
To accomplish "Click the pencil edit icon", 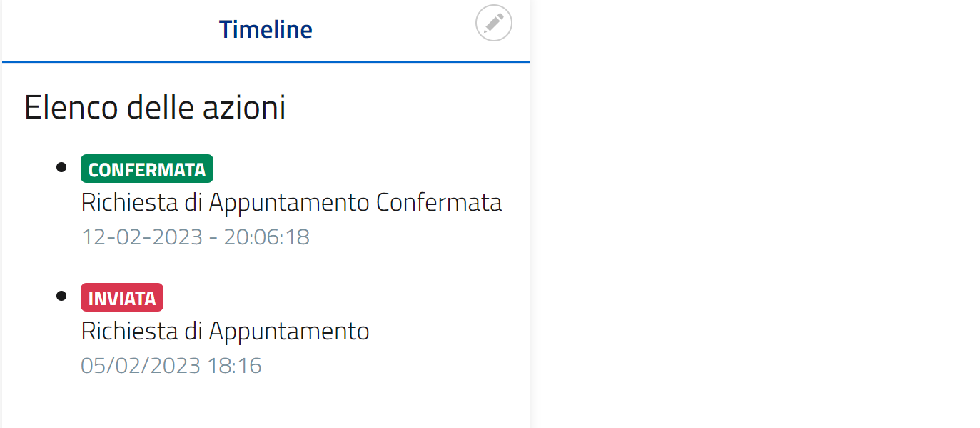I will pos(494,23).
